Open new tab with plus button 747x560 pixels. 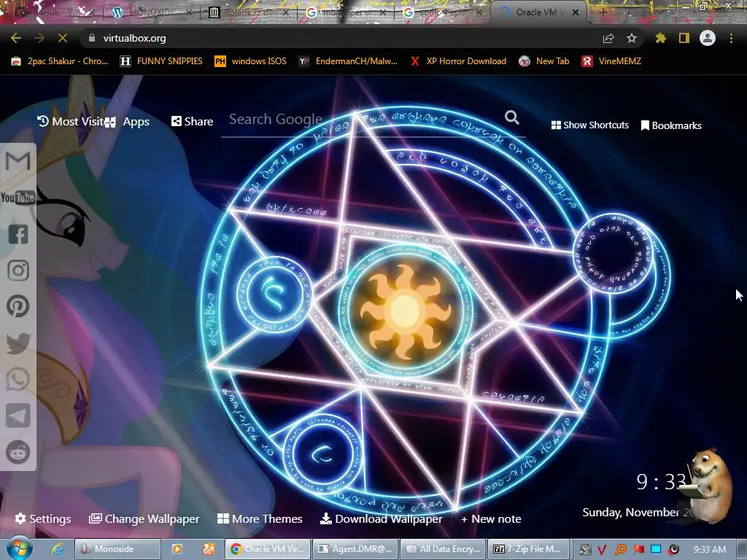click(x=603, y=12)
